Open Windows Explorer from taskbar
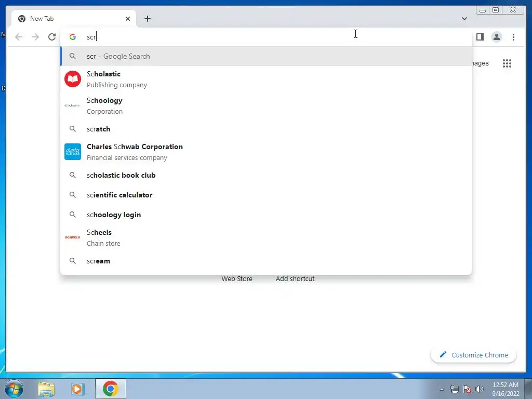The image size is (532, 399). (x=46, y=389)
